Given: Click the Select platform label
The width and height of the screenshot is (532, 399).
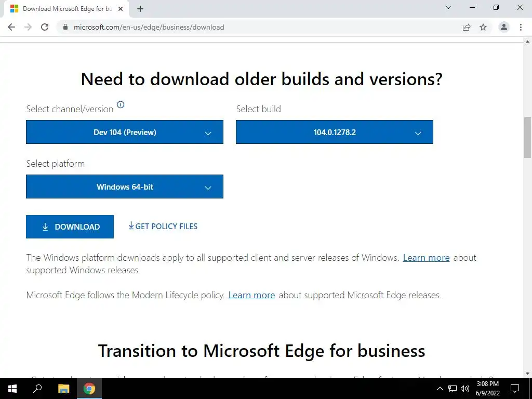Looking at the screenshot, I should [x=55, y=164].
